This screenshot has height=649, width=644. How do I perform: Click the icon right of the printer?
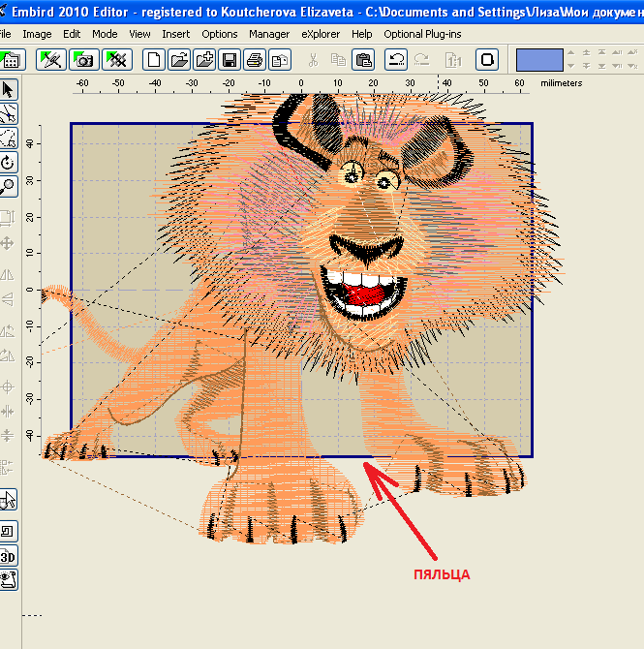tap(280, 60)
